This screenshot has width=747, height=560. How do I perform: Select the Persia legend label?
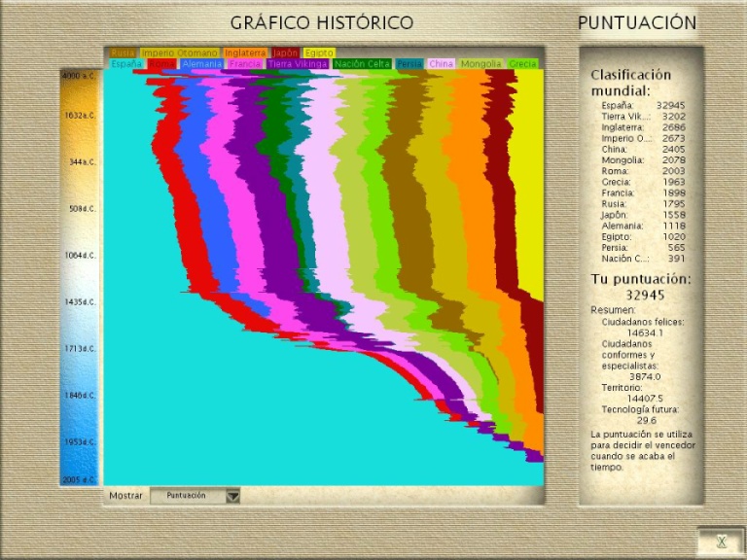click(409, 64)
